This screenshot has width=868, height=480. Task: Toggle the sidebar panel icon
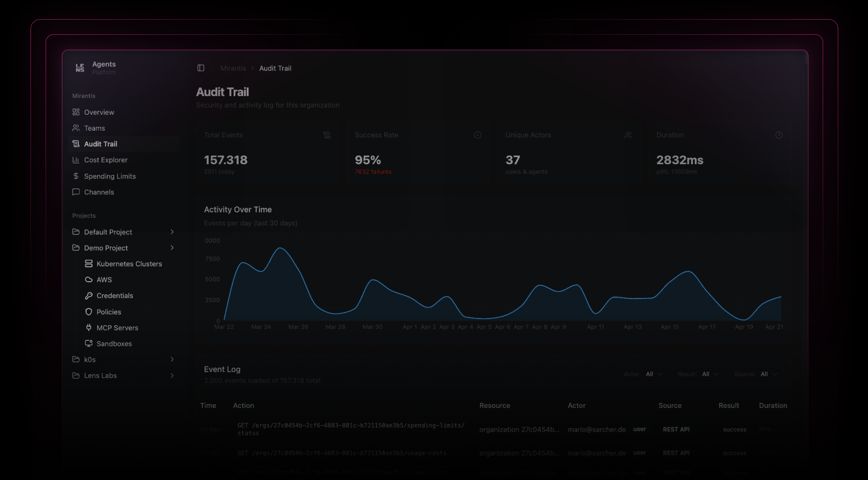pyautogui.click(x=201, y=68)
